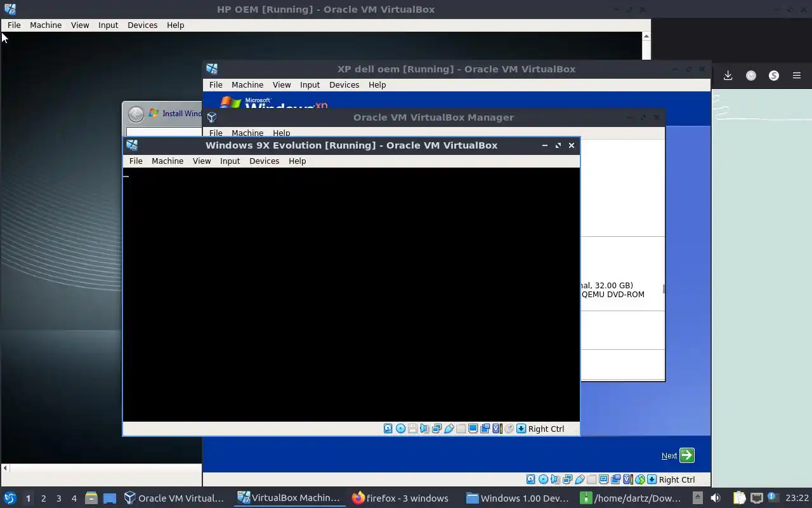This screenshot has height=508, width=812.
Task: Click the eject media icon in system tray
Action: click(x=698, y=498)
